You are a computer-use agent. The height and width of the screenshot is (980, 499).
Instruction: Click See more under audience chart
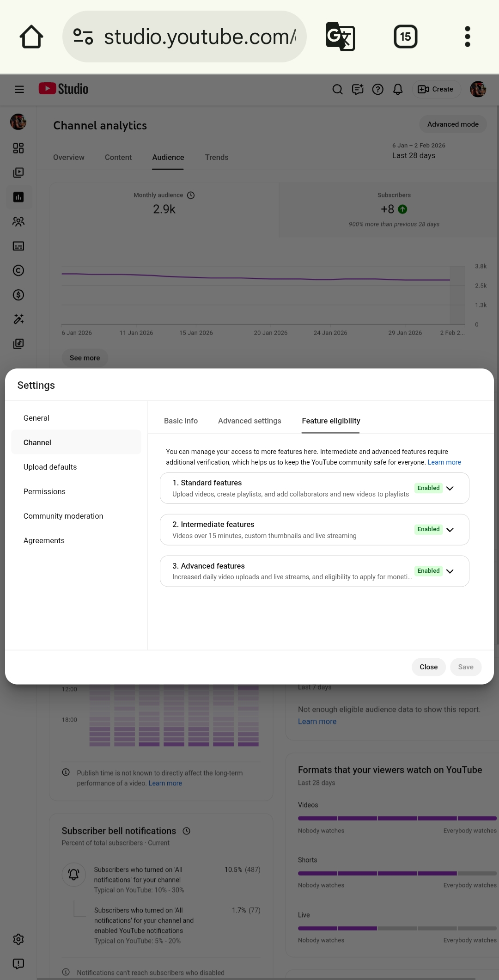(x=85, y=358)
